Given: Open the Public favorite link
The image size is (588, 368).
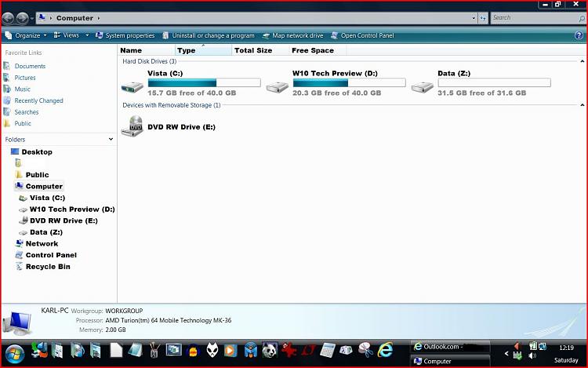Looking at the screenshot, I should point(23,123).
